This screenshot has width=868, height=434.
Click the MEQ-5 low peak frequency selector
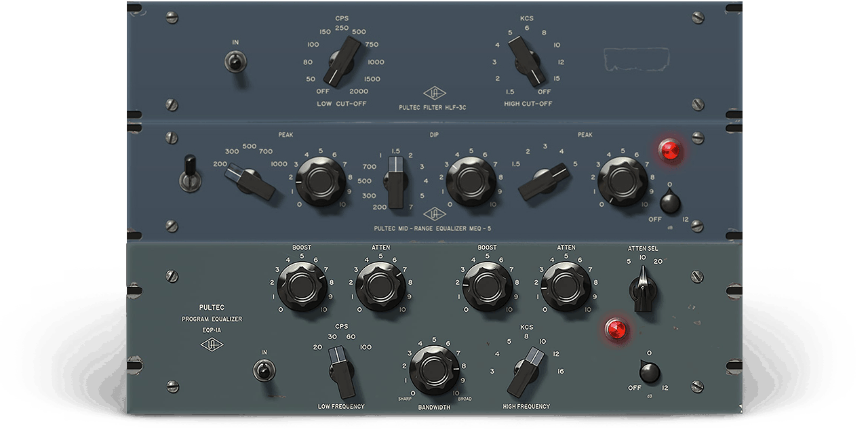coord(250,181)
